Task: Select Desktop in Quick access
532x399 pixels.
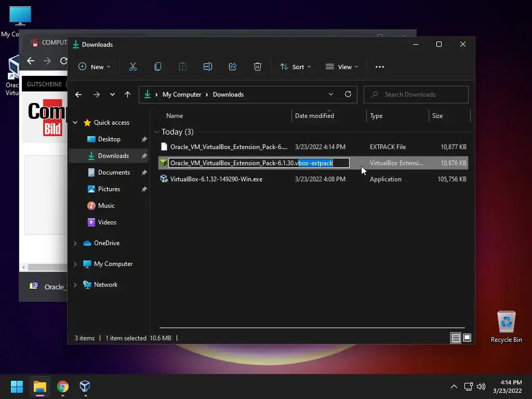Action: click(109, 139)
